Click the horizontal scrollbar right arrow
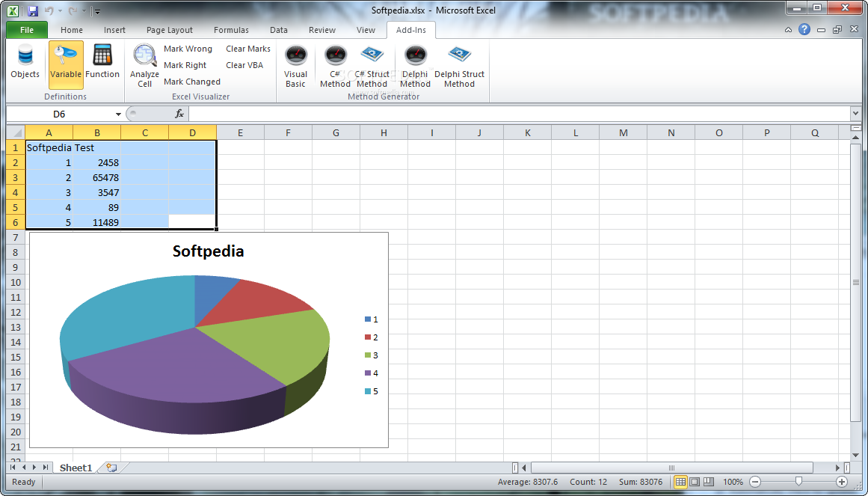The height and width of the screenshot is (496, 868). 837,468
